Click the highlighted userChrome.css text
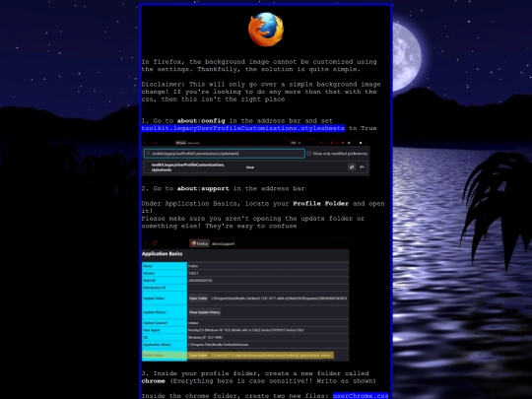The image size is (532, 399). (x=361, y=396)
